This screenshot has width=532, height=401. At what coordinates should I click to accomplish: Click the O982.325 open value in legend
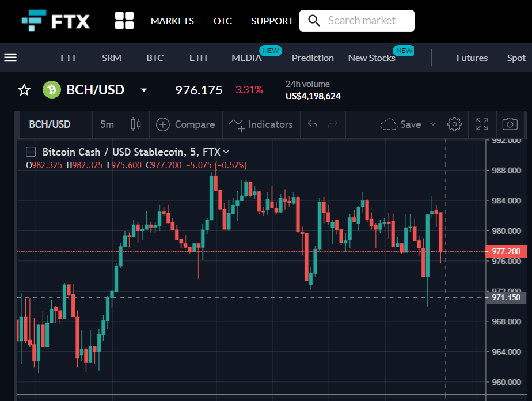click(x=44, y=165)
